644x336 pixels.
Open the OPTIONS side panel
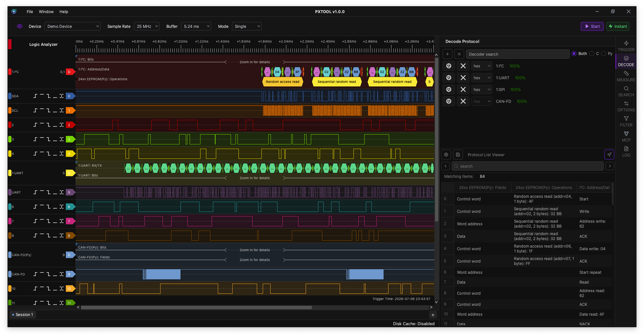point(626,106)
